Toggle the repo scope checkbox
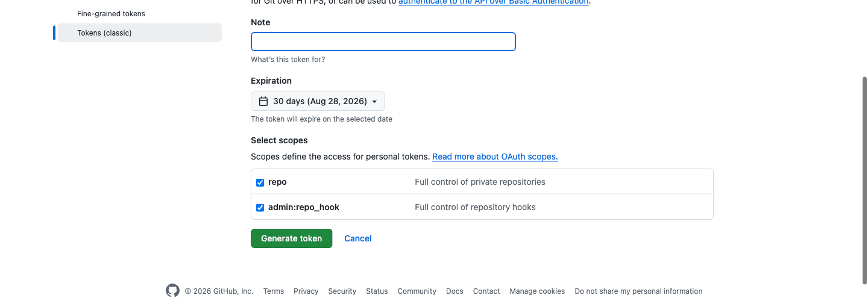This screenshot has height=301, width=868. 260,182
